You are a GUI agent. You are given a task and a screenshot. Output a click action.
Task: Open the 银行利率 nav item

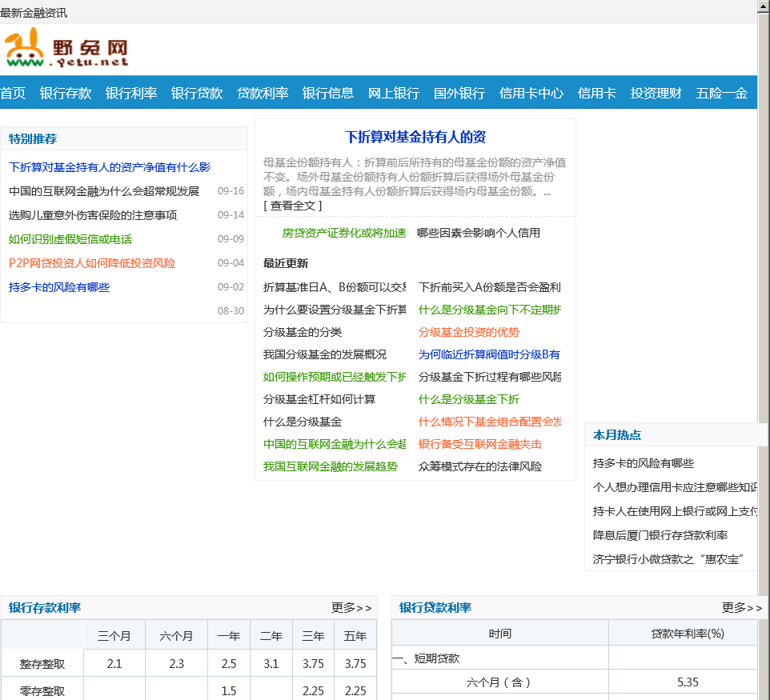[131, 93]
